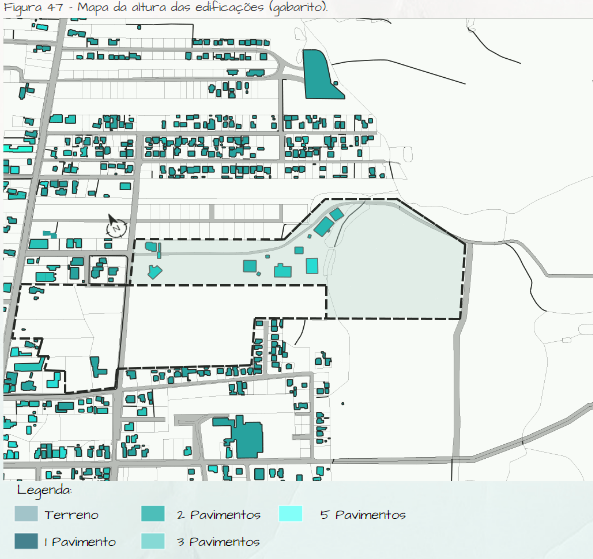Click the Terreno legend color swatch

click(x=26, y=514)
